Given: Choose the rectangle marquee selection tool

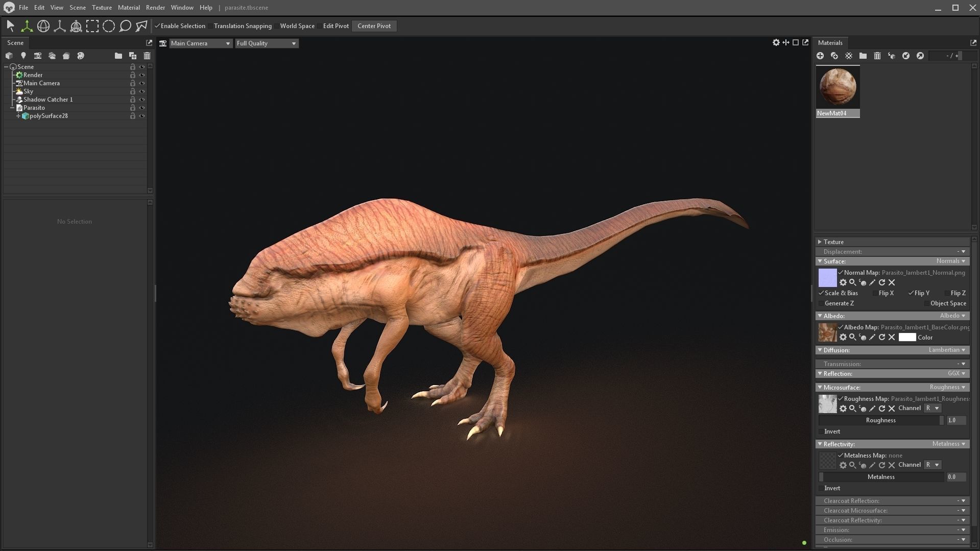Looking at the screenshot, I should tap(92, 26).
